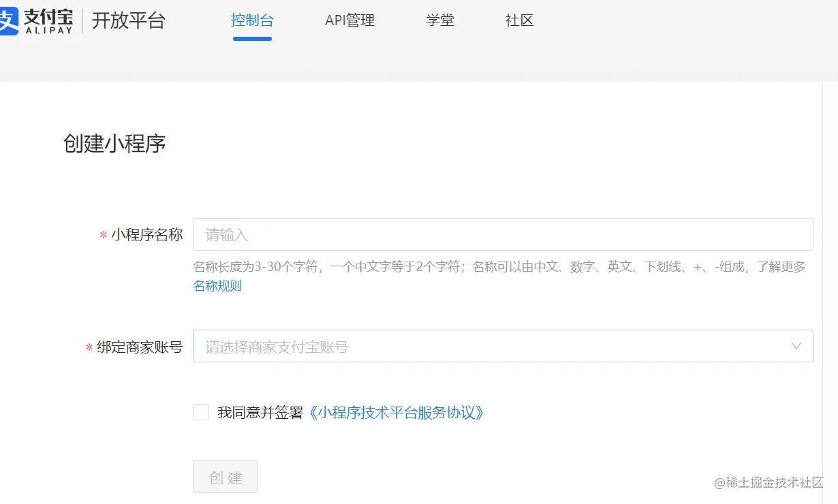This screenshot has width=838, height=504.
Task: Click the 创建小程序 heading
Action: [114, 144]
